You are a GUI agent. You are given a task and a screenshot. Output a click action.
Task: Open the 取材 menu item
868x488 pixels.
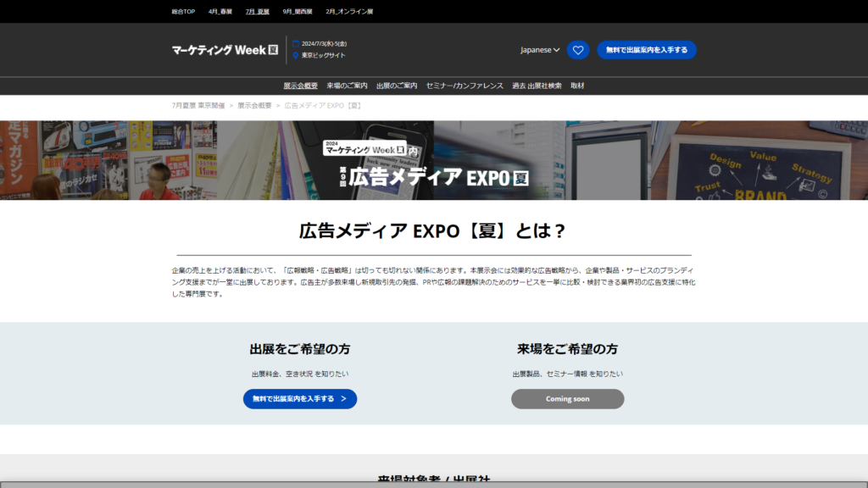(x=577, y=86)
